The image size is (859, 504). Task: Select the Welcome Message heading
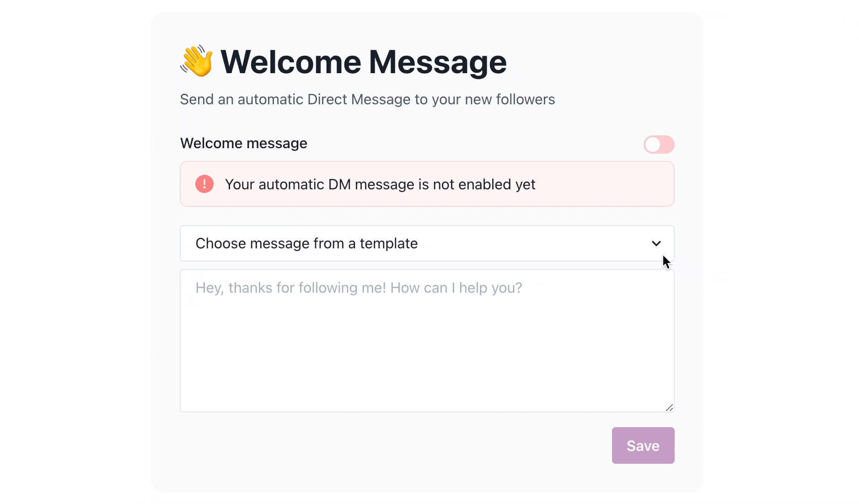pyautogui.click(x=364, y=61)
